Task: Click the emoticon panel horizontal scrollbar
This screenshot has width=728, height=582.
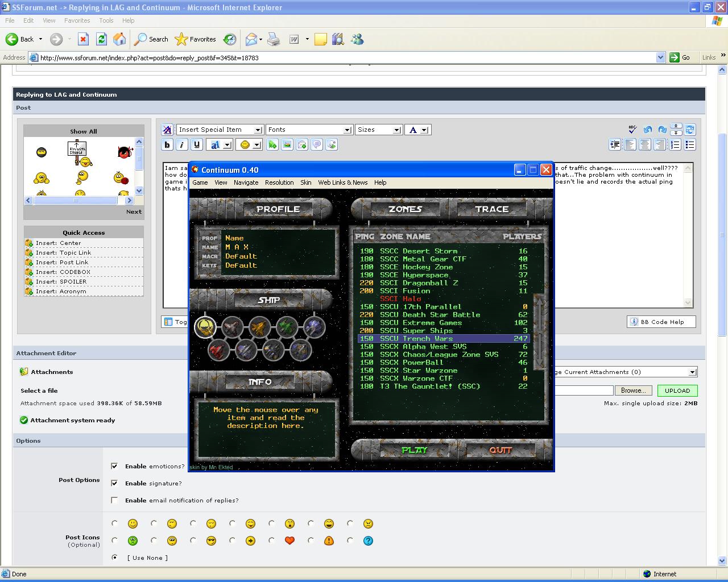Action: 79,200
